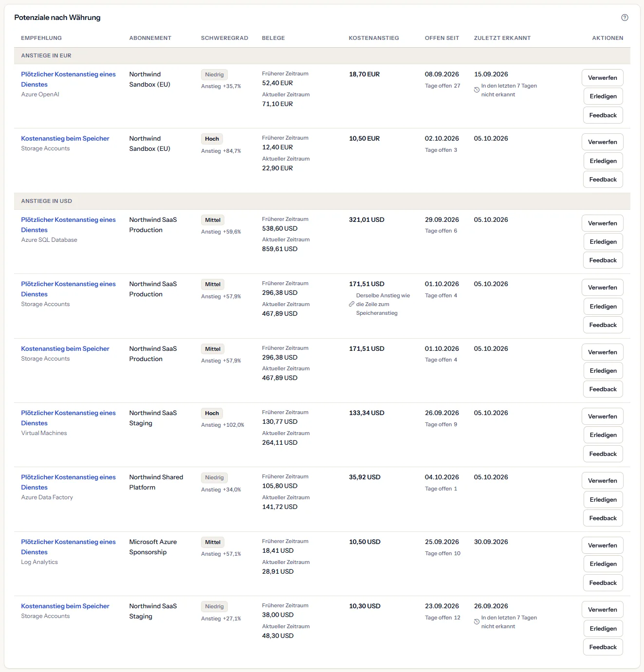Select the Anstiege in EUR group header
This screenshot has height=672, width=644.
(x=322, y=55)
